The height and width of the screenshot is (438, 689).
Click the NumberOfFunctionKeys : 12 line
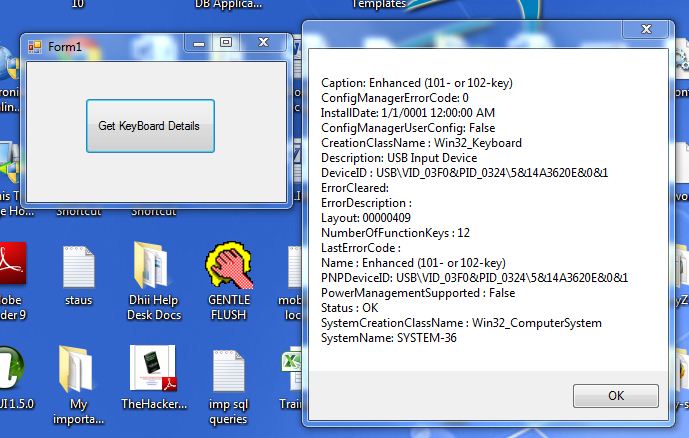click(x=395, y=233)
